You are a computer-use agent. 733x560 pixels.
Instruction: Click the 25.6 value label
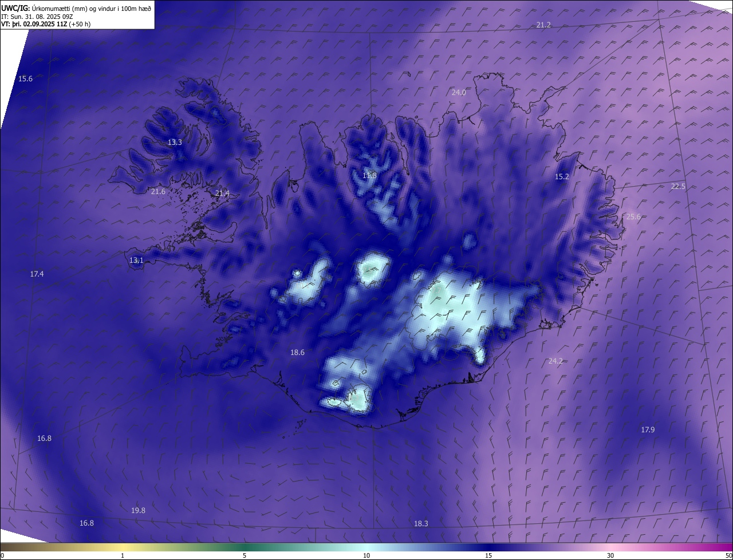(633, 216)
